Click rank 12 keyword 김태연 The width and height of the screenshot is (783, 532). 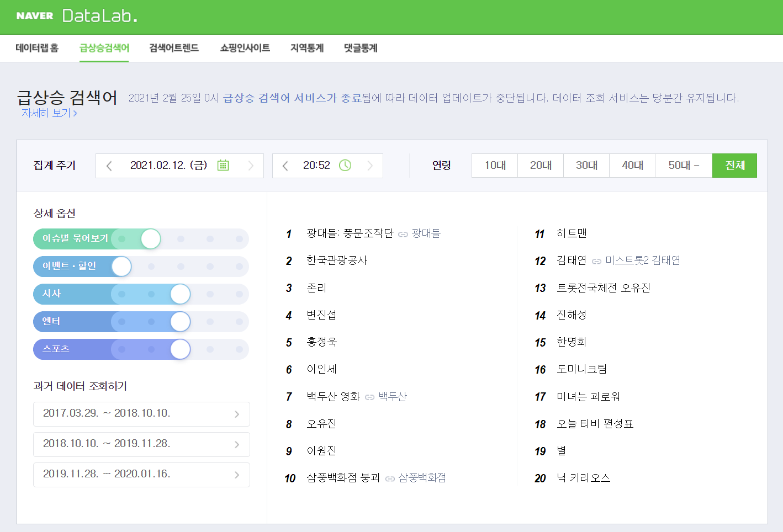pos(572,260)
